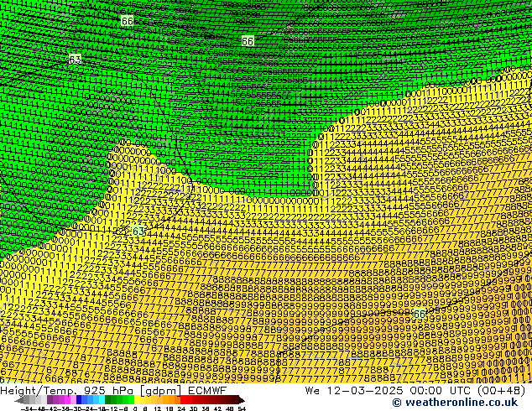The width and height of the screenshot is (532, 411).
Task: Click the 63 contour label on the green area
Action: [75, 60]
